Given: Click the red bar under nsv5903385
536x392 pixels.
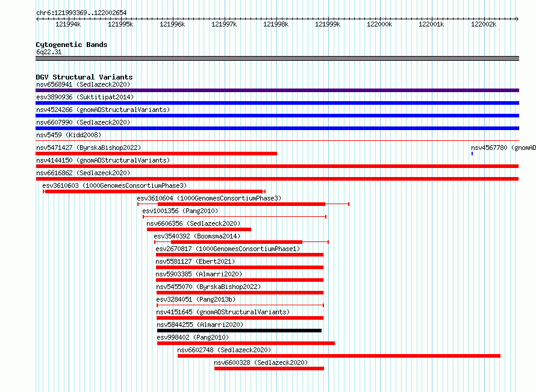Looking at the screenshot, I should click(240, 280).
